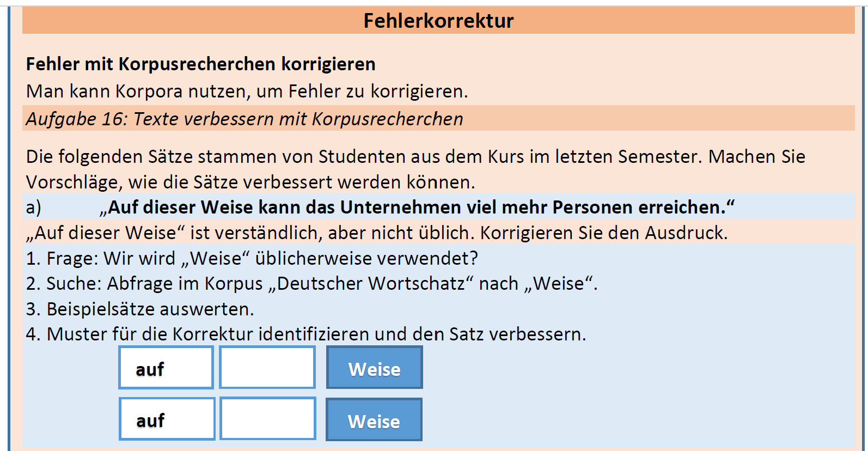This screenshot has width=868, height=451.
Task: Select the first row's "auf" box
Action: click(166, 368)
